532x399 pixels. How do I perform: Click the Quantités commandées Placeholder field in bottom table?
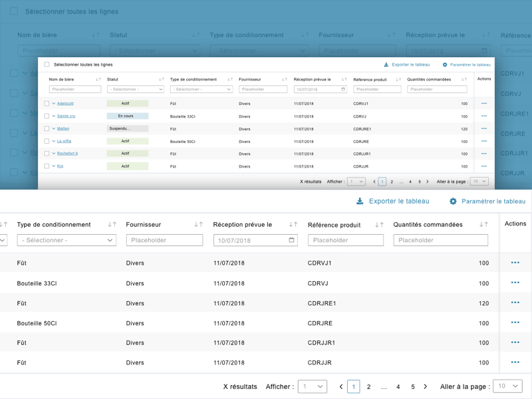(x=441, y=240)
